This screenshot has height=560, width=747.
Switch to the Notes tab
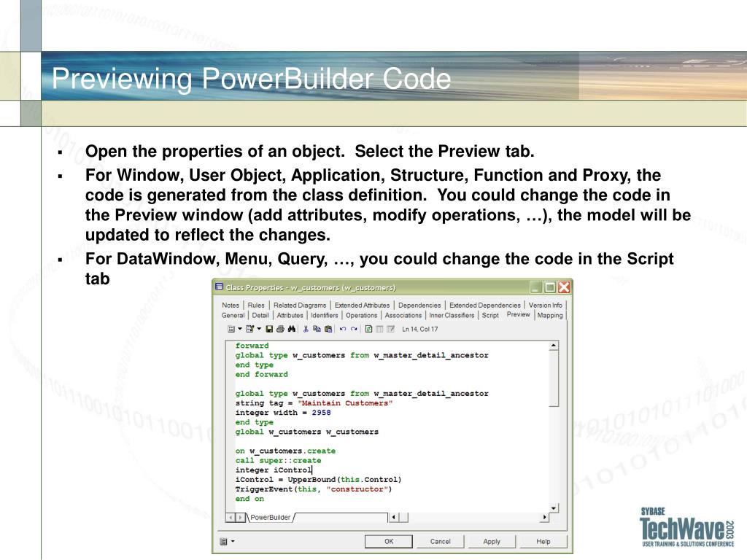point(231,306)
